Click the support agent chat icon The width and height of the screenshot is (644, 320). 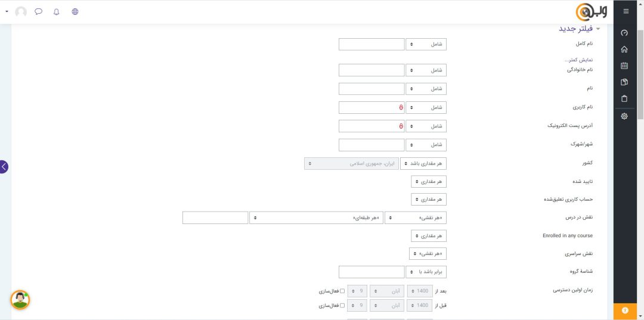[20, 299]
